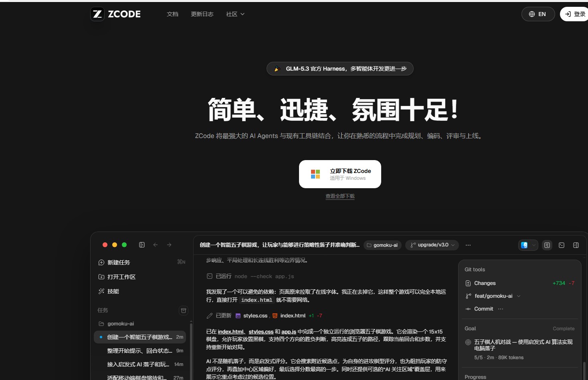Click the archive icon beside 任务 header
The height and width of the screenshot is (380, 588).
pos(184,311)
